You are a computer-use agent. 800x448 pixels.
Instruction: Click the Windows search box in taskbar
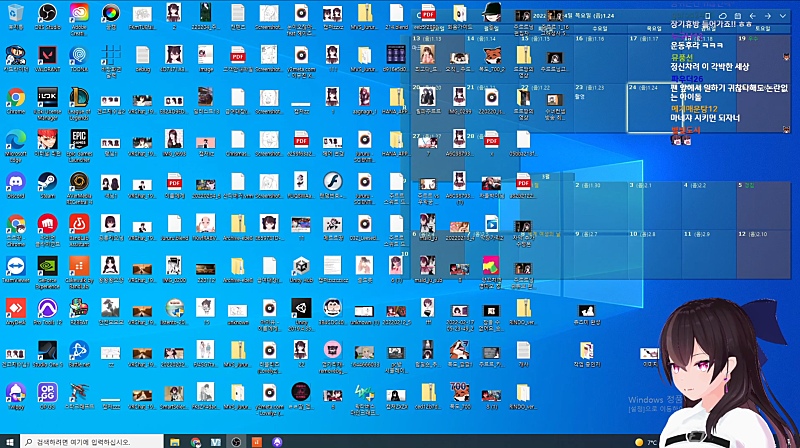[x=92, y=442]
